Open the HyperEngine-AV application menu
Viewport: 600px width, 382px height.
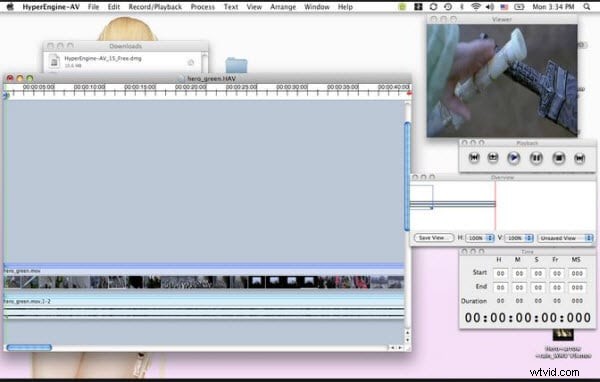coord(51,7)
